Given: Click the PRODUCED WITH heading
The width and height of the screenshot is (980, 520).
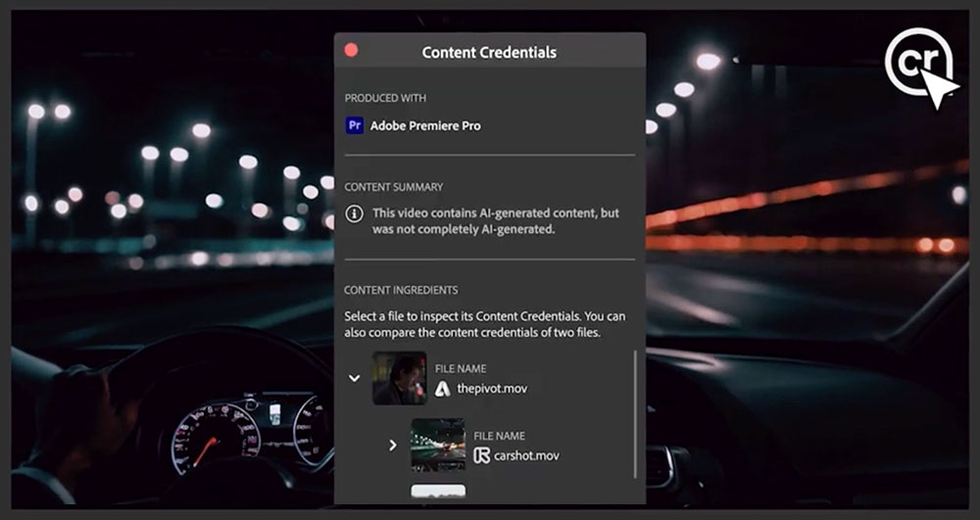Looking at the screenshot, I should pos(385,98).
